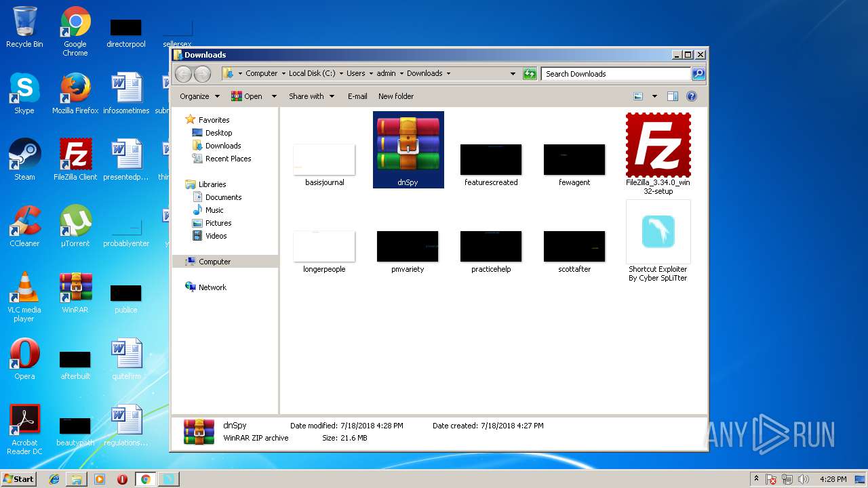This screenshot has height=488, width=868.
Task: Click the search magnifier button
Action: [698, 74]
